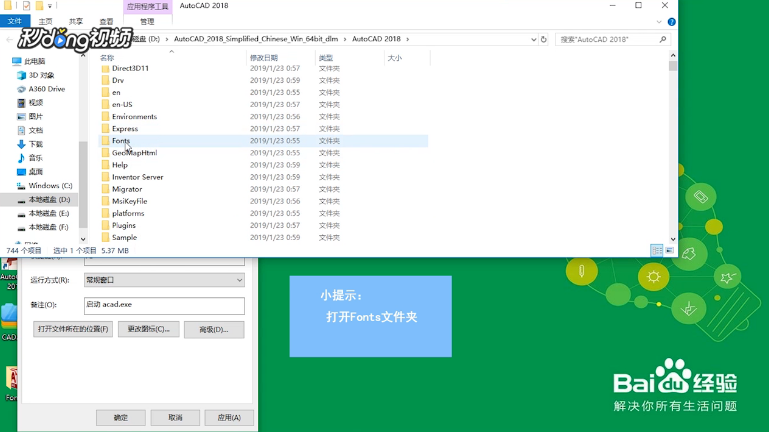Click the file list scroll up arrow
Image resolution: width=769 pixels, height=432 pixels.
pos(673,55)
